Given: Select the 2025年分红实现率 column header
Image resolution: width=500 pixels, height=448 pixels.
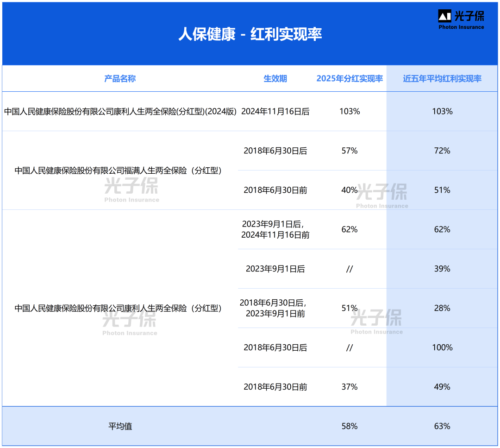Looking at the screenshot, I should pyautogui.click(x=350, y=78).
